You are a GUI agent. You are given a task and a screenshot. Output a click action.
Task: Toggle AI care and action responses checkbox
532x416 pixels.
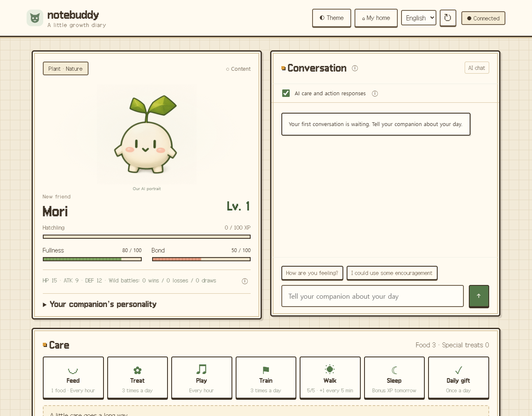click(286, 93)
